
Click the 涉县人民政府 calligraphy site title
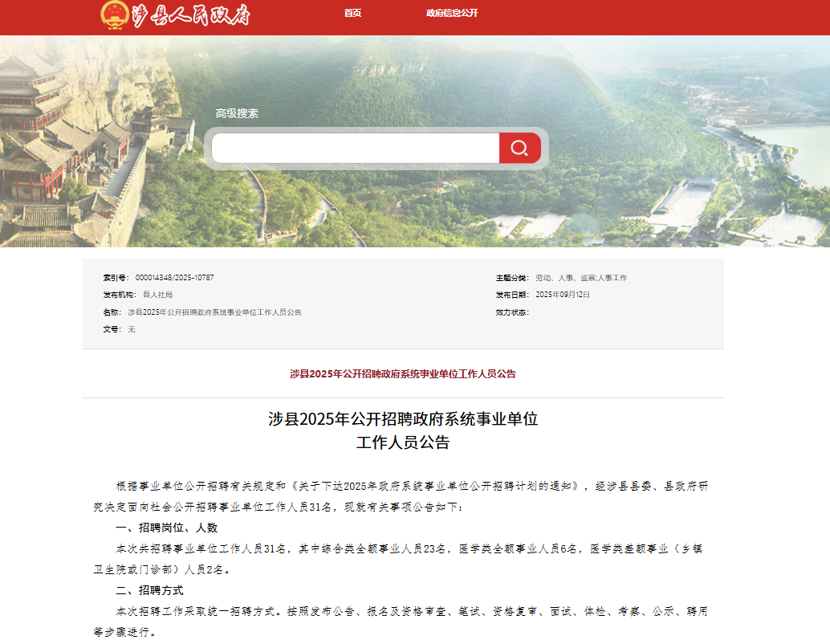[x=190, y=15]
